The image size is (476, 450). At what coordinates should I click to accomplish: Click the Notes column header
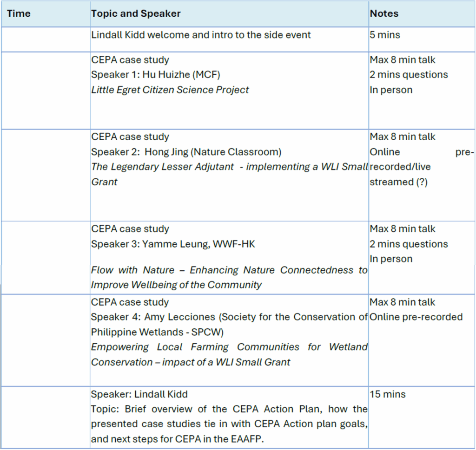pyautogui.click(x=384, y=13)
